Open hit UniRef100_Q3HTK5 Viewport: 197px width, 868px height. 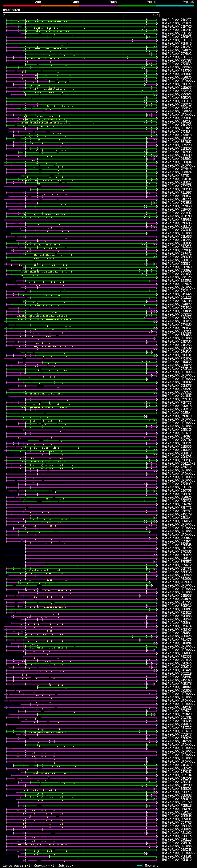[177, 26]
